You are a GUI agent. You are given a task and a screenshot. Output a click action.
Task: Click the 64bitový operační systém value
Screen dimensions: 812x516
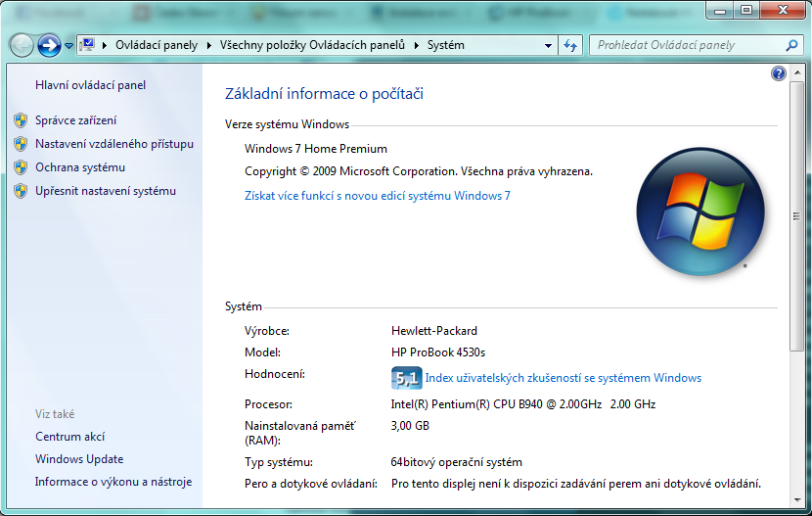pos(456,462)
